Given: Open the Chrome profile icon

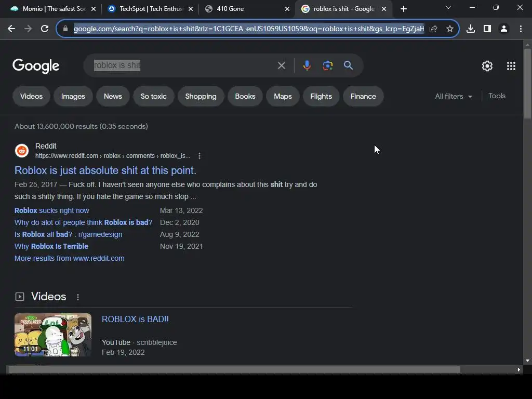Looking at the screenshot, I should coord(504,29).
